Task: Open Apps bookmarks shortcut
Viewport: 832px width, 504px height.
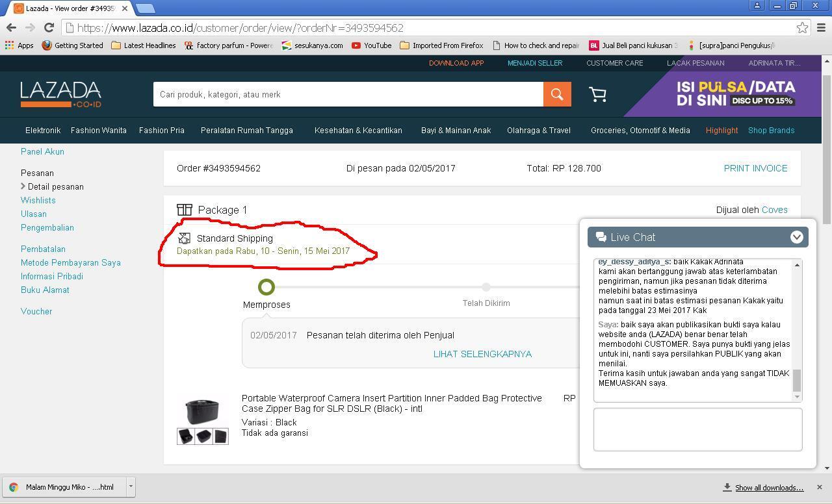Action: [19, 45]
